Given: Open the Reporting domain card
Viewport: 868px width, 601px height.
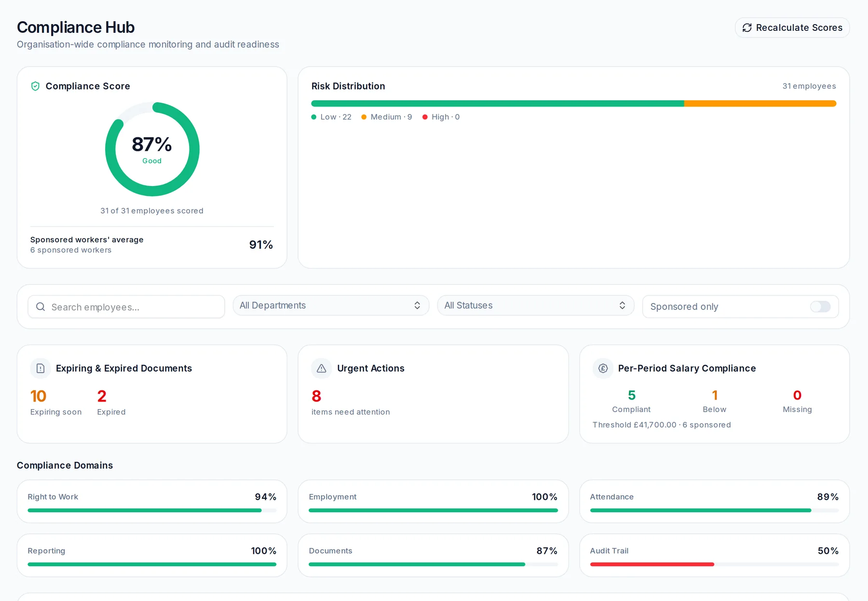Looking at the screenshot, I should pos(152,555).
